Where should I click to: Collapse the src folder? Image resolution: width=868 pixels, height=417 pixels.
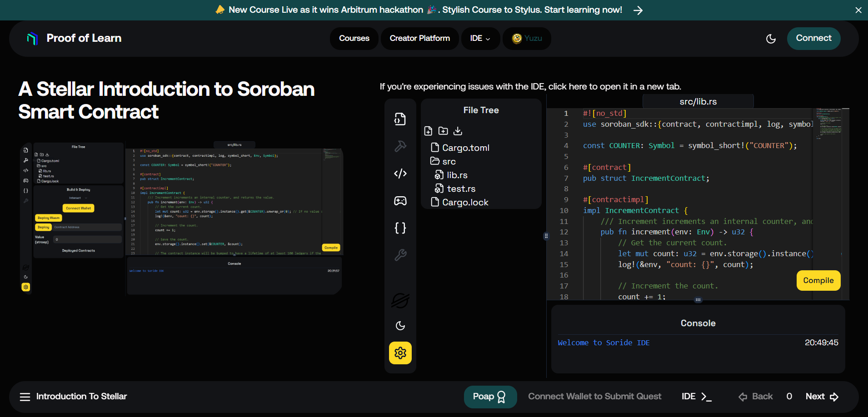click(443, 161)
